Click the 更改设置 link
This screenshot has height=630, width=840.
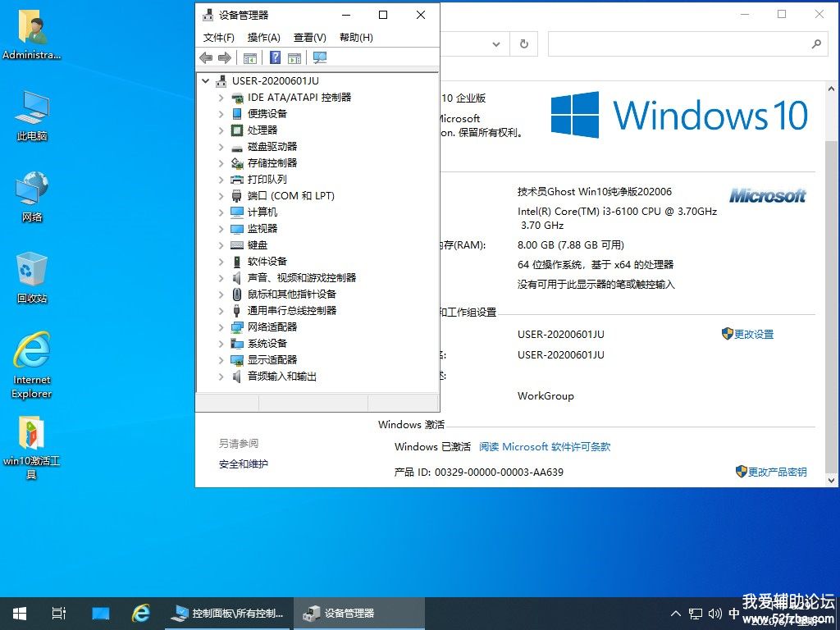(x=753, y=334)
